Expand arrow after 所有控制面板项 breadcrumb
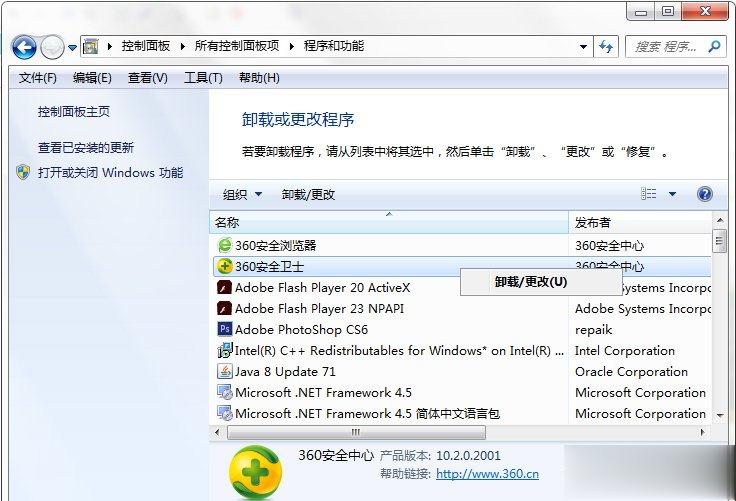 click(291, 46)
